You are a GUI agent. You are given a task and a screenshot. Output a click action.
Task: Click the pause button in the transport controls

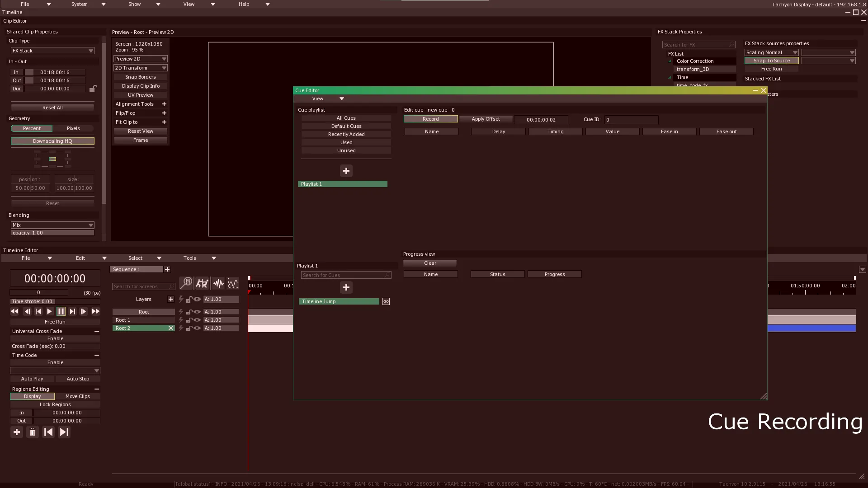(x=61, y=311)
